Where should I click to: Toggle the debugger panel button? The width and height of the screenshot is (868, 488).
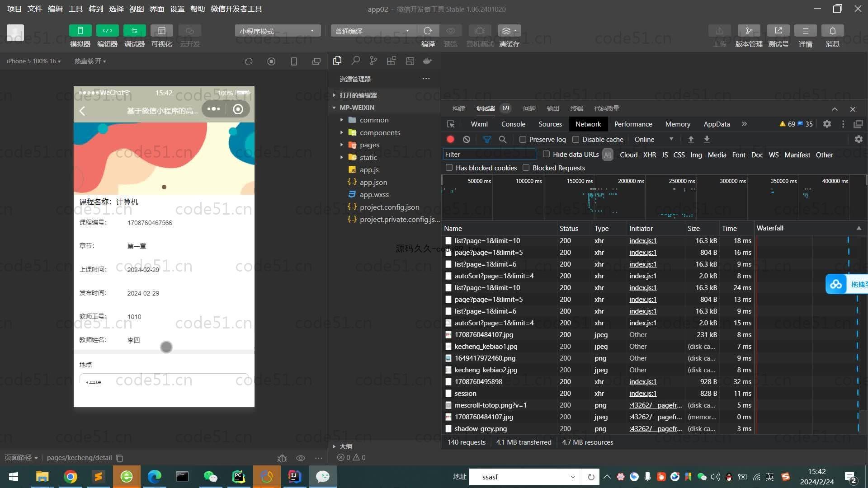pos(134,31)
